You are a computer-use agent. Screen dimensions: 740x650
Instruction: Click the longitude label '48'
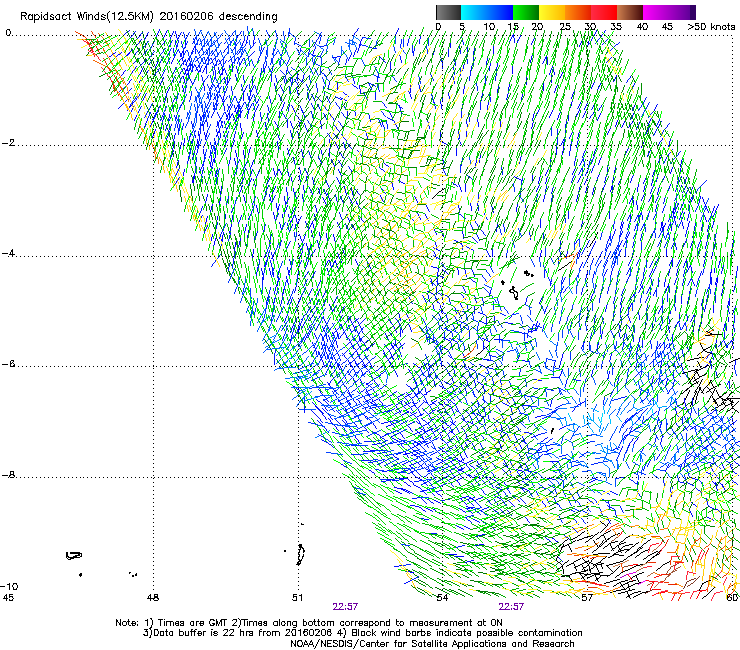[x=153, y=598]
